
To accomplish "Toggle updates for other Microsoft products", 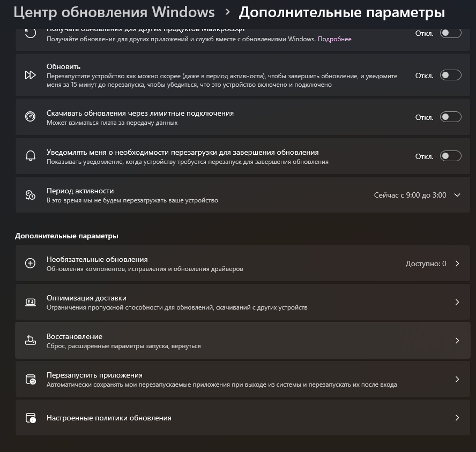I will [x=450, y=33].
